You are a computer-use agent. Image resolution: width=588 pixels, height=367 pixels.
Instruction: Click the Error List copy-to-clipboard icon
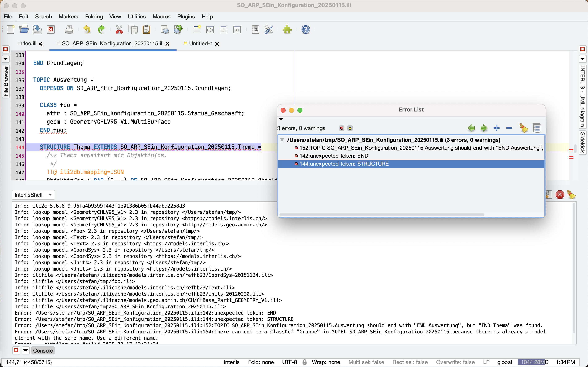pyautogui.click(x=537, y=128)
